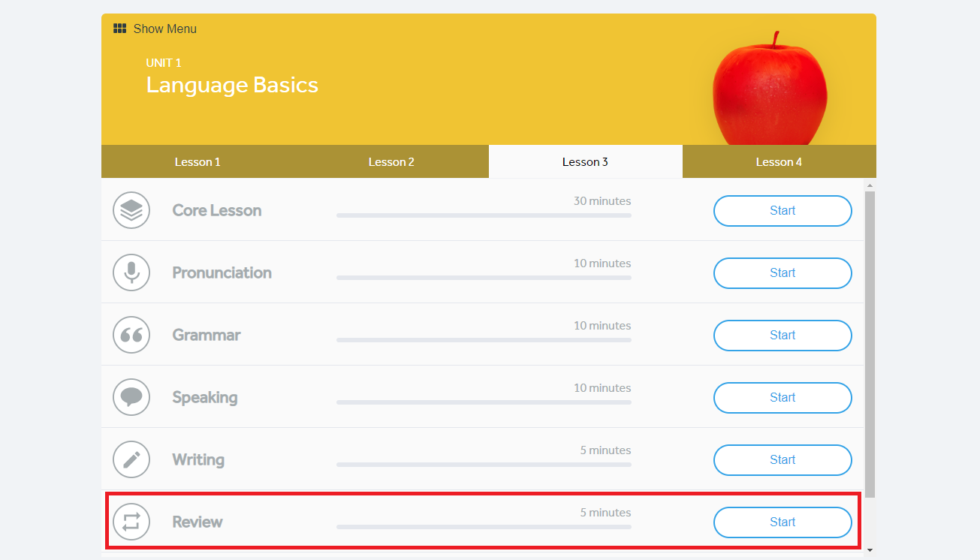The width and height of the screenshot is (980, 560).
Task: Click Show Menu
Action: (164, 29)
